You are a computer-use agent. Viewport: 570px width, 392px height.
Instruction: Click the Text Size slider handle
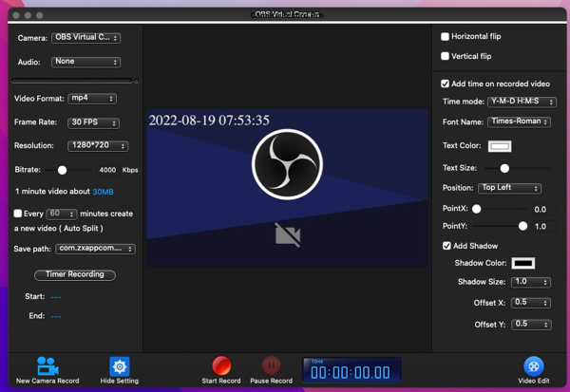click(504, 168)
